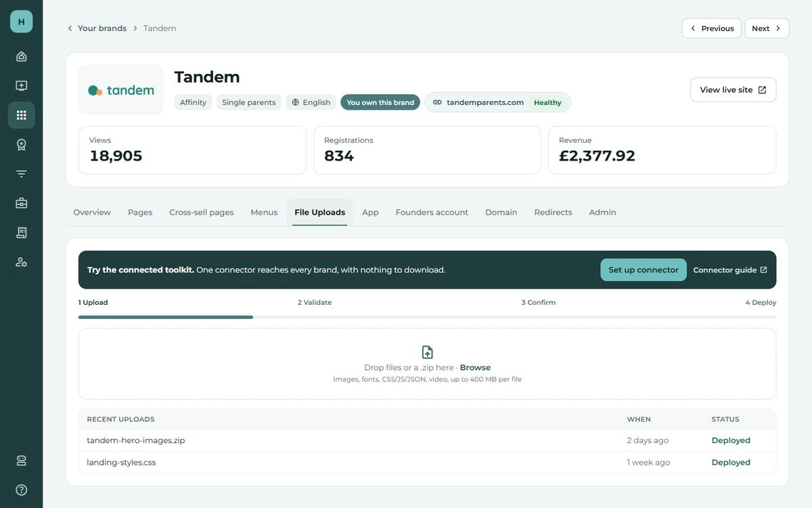The height and width of the screenshot is (508, 812).
Task: Open the briefcase icon in sidebar
Action: 21,203
